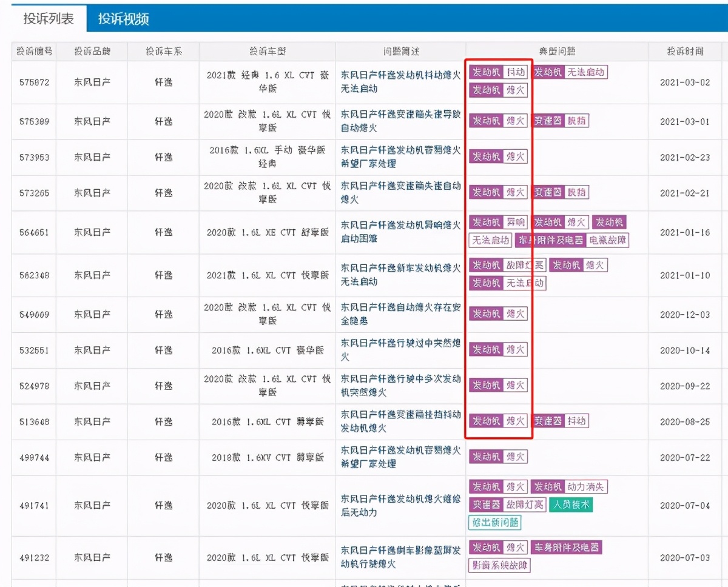Open the 发动机容易熄火希望厂家处理 complaint dated 2020-07-22
Image resolution: width=728 pixels, height=587 pixels.
(x=401, y=457)
